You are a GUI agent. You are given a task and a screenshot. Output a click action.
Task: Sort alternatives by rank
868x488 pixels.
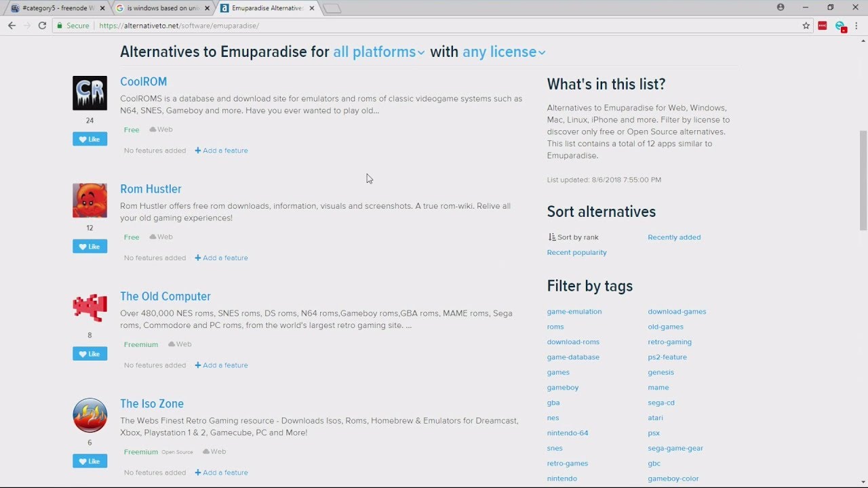(x=574, y=237)
